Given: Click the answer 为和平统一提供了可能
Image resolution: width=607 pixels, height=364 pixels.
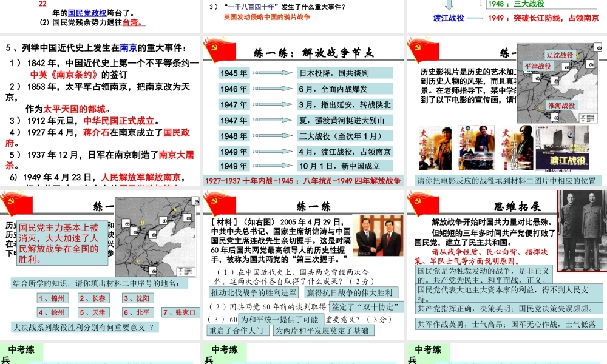Looking at the screenshot, I should [x=281, y=319].
